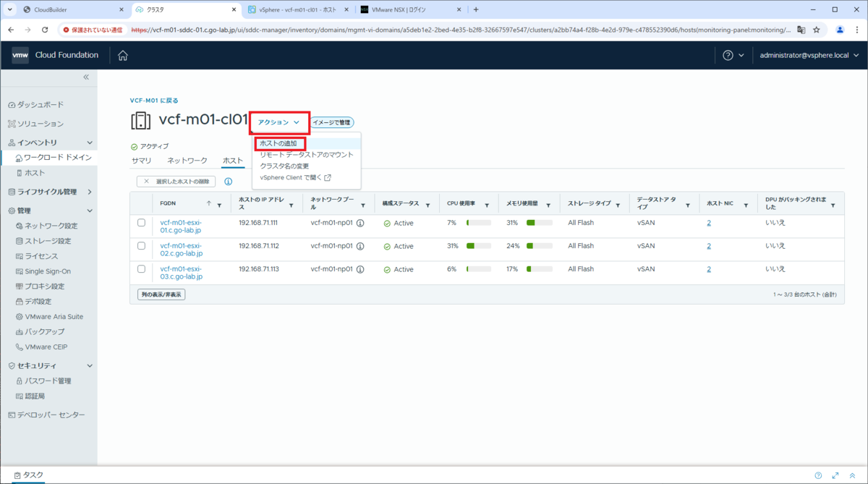Open the browser translate icon

click(801, 30)
